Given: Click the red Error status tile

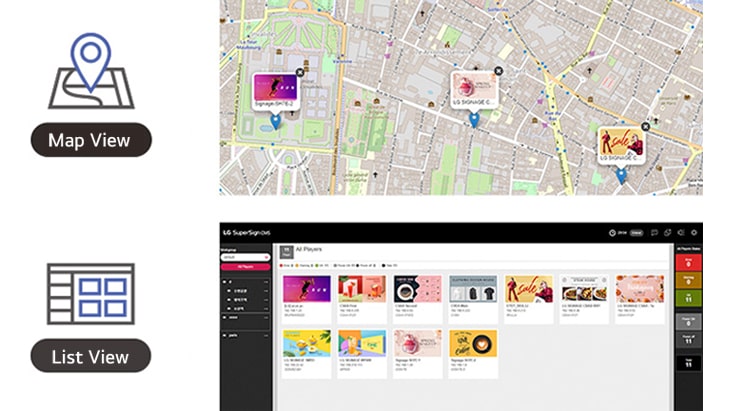Looking at the screenshot, I should point(689,264).
